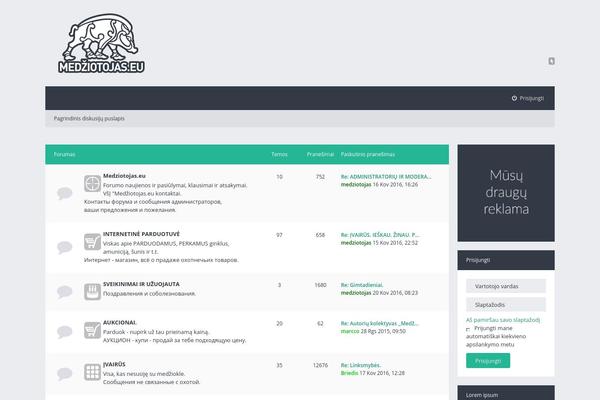Click speech bubble icon in Internetinė Parduotuvė row
The width and height of the screenshot is (600, 400).
click(x=65, y=247)
